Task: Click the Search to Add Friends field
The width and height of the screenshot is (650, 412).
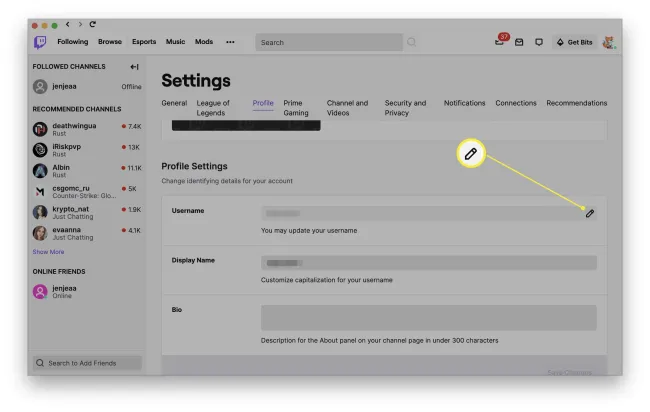Action: (x=87, y=363)
